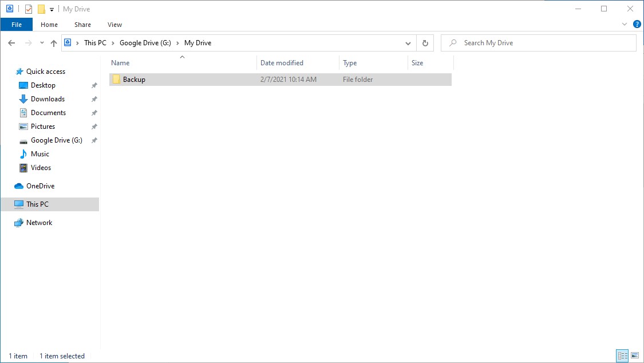Viewport: 644px width, 363px height.
Task: Expand the ribbon with the chevron
Action: click(x=625, y=25)
